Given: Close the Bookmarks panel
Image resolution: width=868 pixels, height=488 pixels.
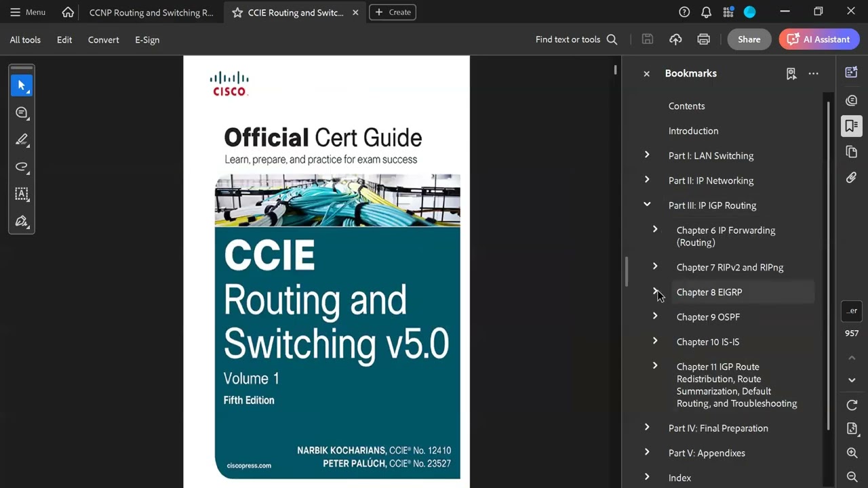Looking at the screenshot, I should click(x=646, y=73).
